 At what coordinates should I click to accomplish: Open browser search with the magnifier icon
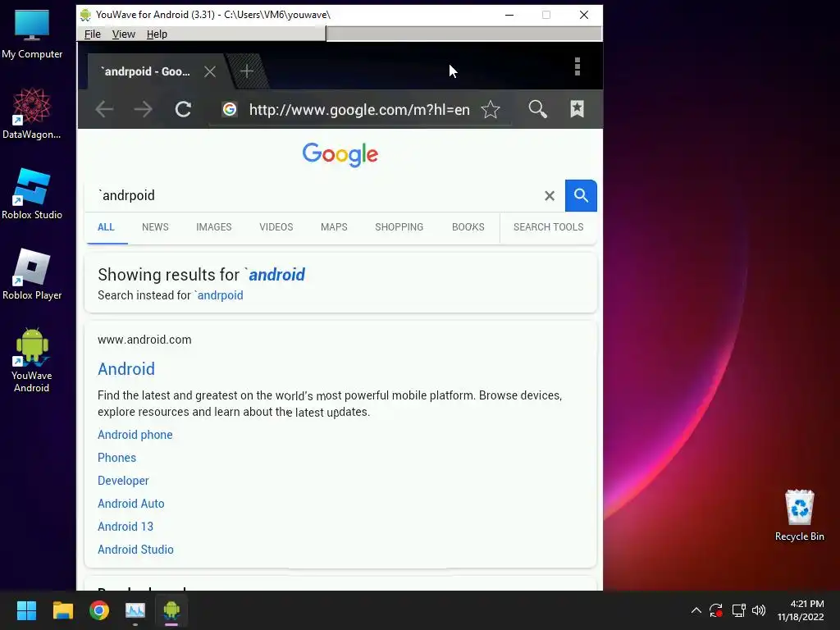tap(538, 109)
